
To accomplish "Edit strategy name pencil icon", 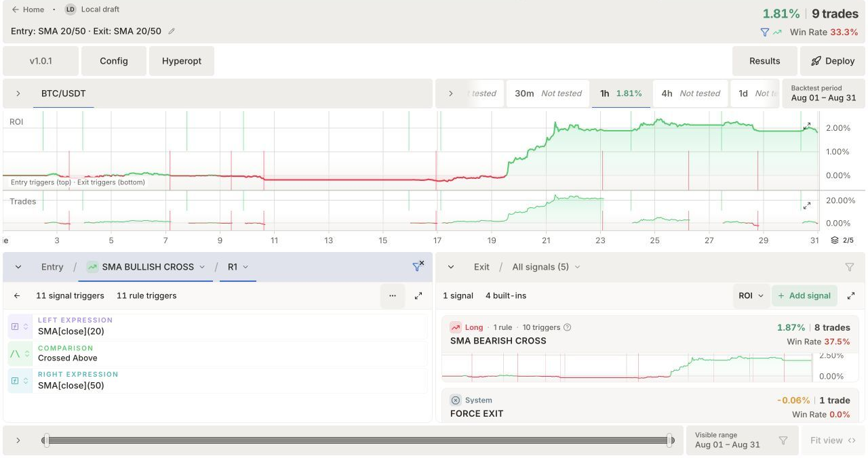I will (172, 31).
